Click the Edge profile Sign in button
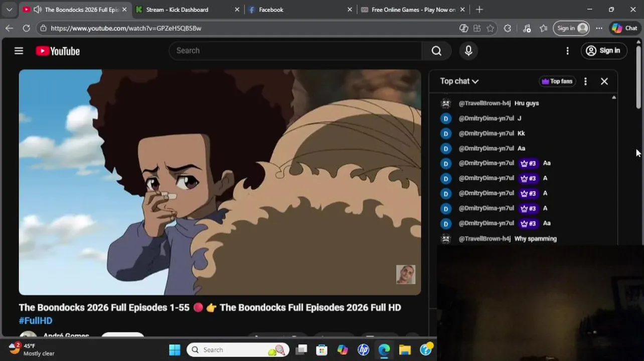The height and width of the screenshot is (361, 644). click(x=571, y=28)
